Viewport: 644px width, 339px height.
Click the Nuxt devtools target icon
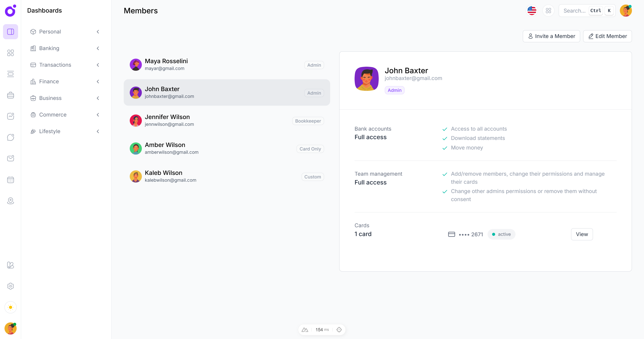pos(339,330)
